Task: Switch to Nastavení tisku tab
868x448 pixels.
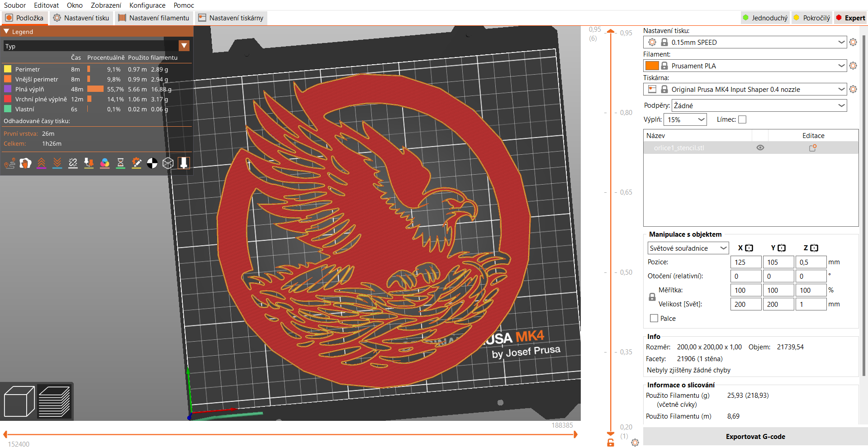Action: pos(81,18)
